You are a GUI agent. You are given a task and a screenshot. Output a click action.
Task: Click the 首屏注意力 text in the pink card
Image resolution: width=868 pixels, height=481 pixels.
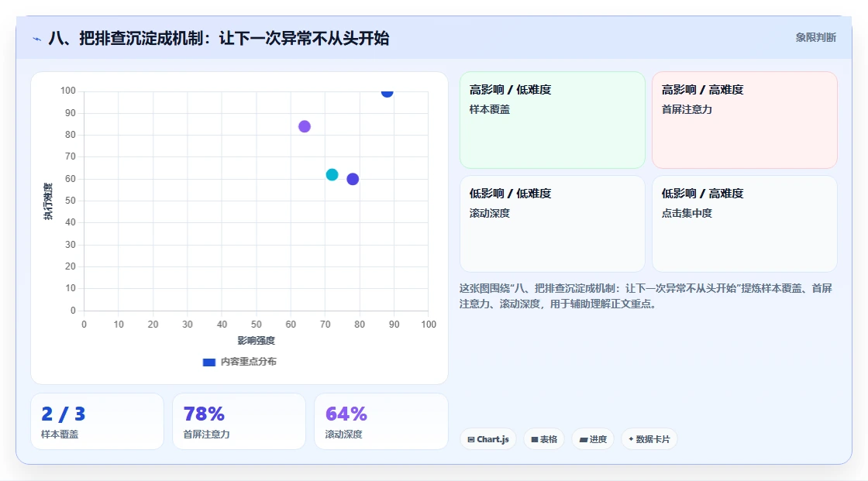687,109
